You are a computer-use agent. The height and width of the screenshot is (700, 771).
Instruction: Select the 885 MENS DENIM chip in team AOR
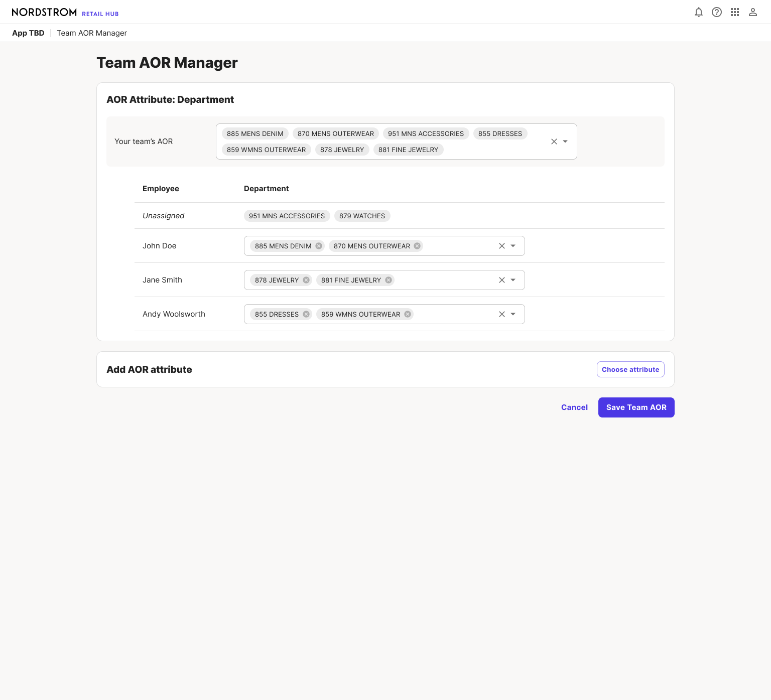pos(255,133)
